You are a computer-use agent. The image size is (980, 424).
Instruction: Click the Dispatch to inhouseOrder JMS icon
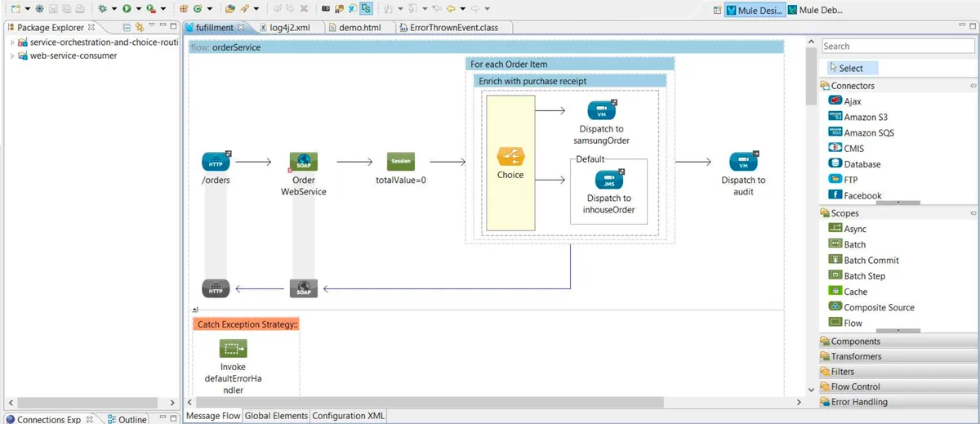[x=608, y=181]
